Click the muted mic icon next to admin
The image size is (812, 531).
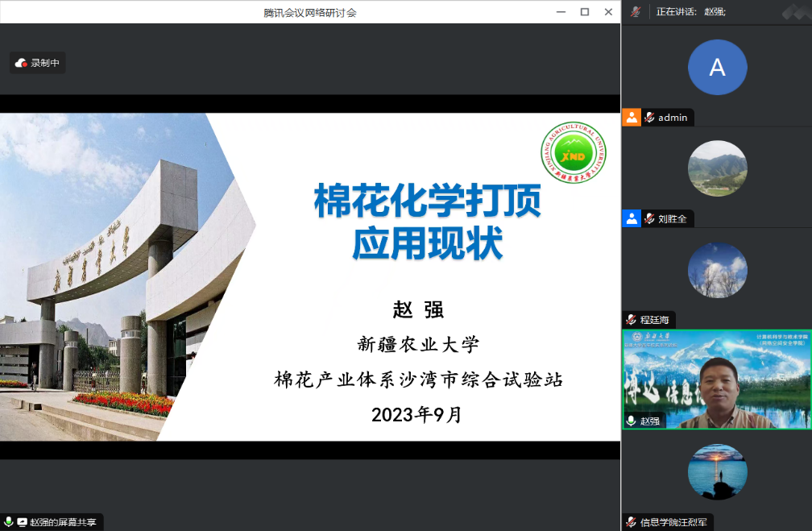(649, 118)
